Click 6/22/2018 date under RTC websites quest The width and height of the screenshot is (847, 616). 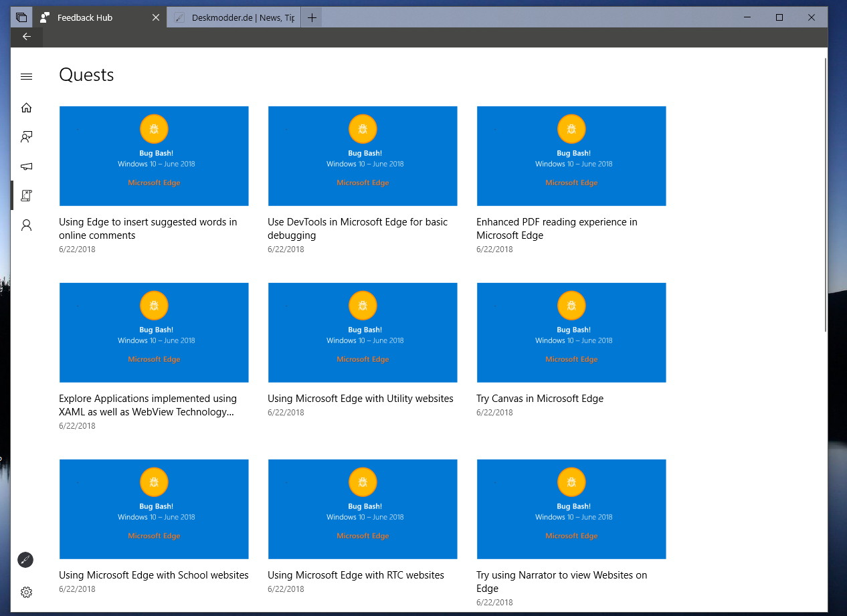286,589
